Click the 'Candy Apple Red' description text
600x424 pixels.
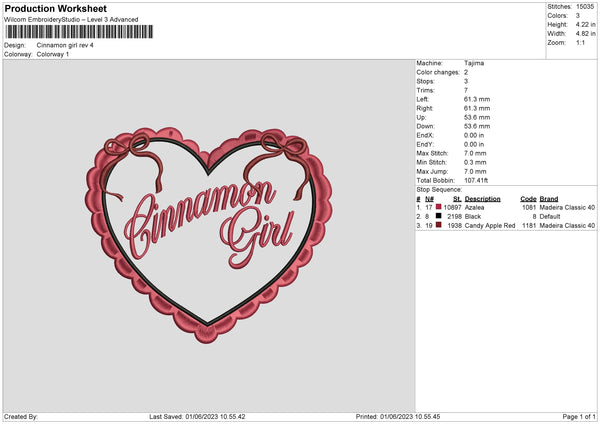[x=490, y=226]
